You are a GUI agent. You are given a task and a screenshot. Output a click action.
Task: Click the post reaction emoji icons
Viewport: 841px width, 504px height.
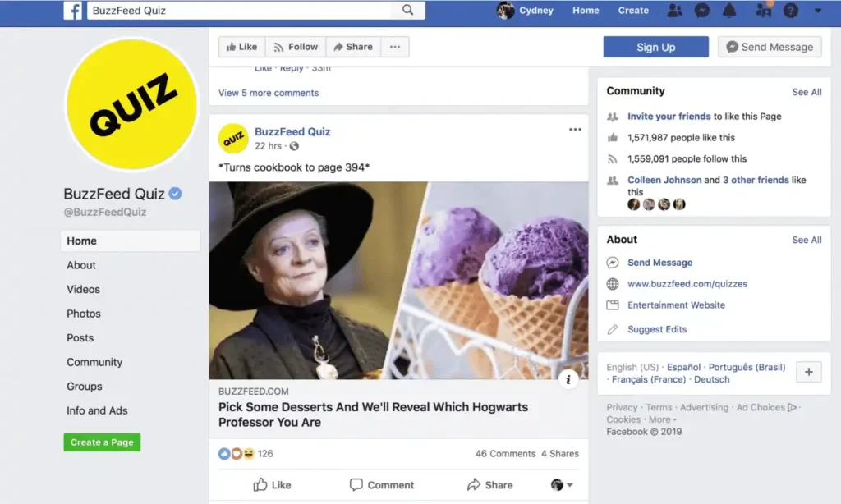click(x=236, y=453)
